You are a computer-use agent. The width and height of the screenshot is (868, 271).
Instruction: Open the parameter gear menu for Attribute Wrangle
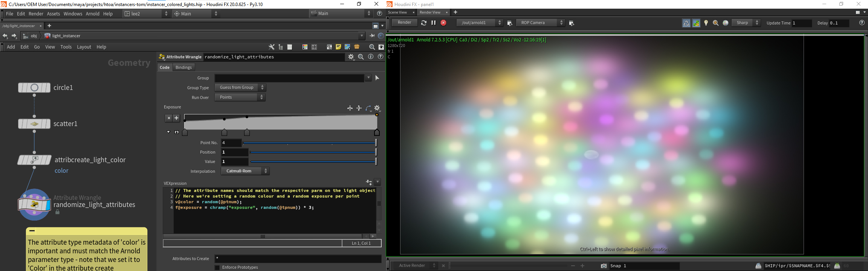351,57
